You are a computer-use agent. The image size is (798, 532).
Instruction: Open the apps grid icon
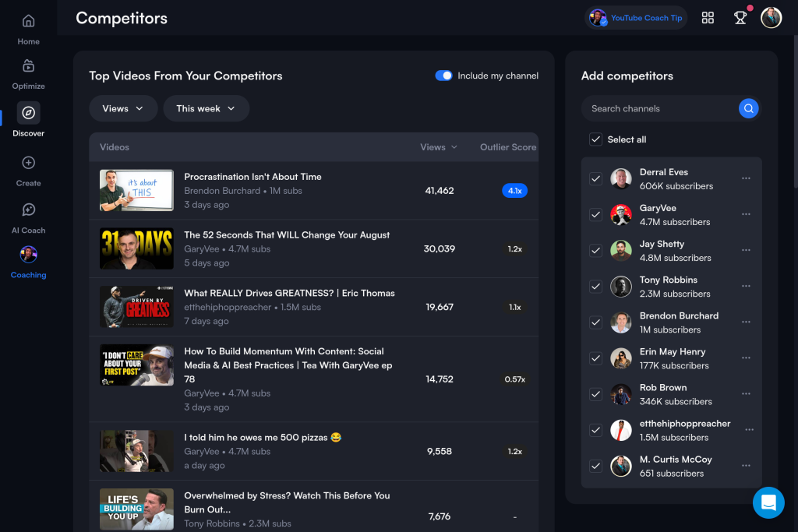(x=708, y=18)
